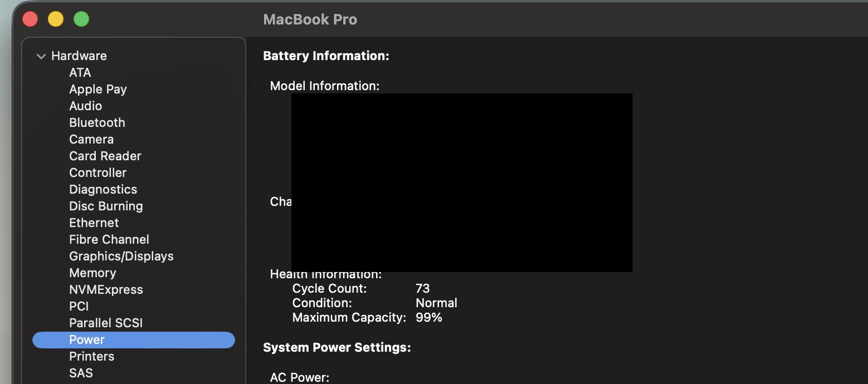Select the Camera sidebar item

[91, 139]
